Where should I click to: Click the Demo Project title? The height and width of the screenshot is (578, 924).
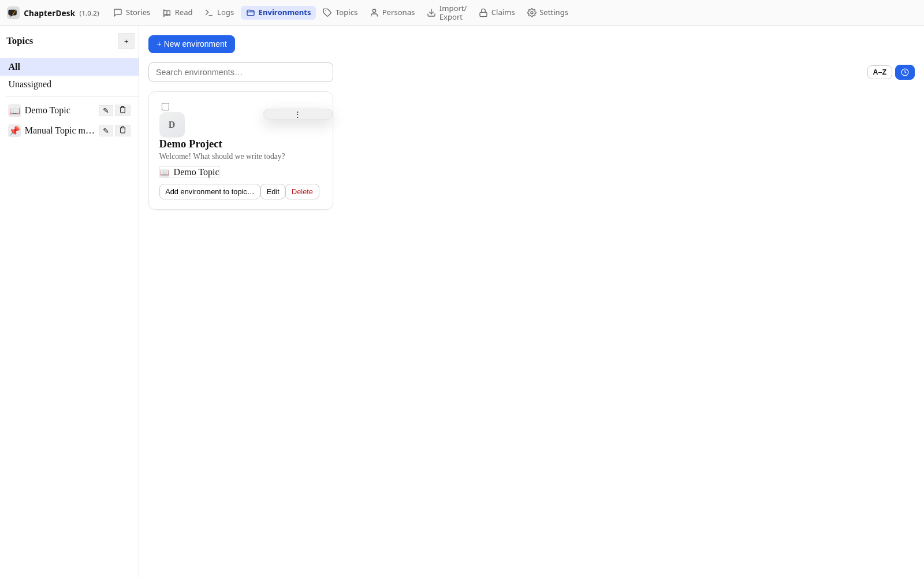click(191, 144)
